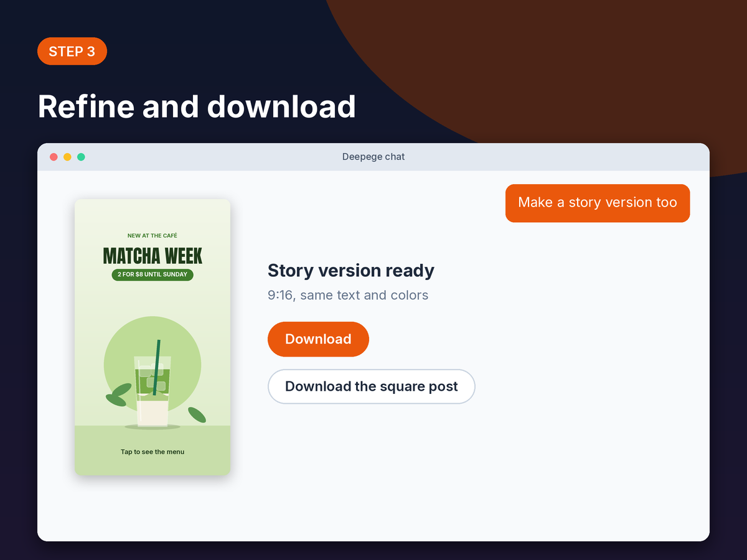
Task: Click the 'Deepege chat' window title
Action: pyautogui.click(x=374, y=157)
